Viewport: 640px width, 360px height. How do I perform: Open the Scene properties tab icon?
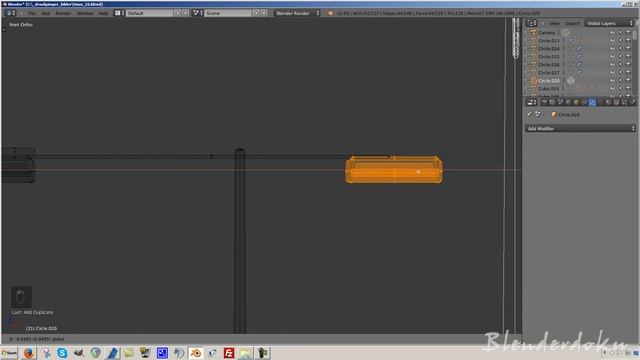(560, 102)
